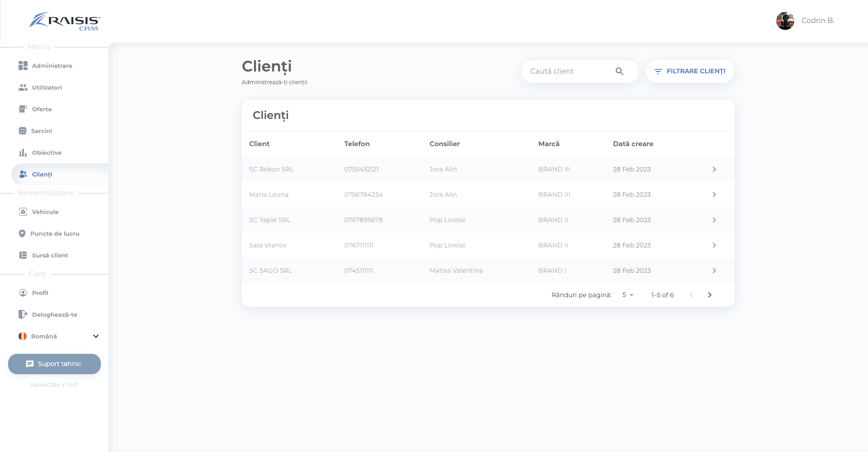Image resolution: width=868 pixels, height=452 pixels.
Task: Open rows per page dropdown
Action: [x=628, y=295]
